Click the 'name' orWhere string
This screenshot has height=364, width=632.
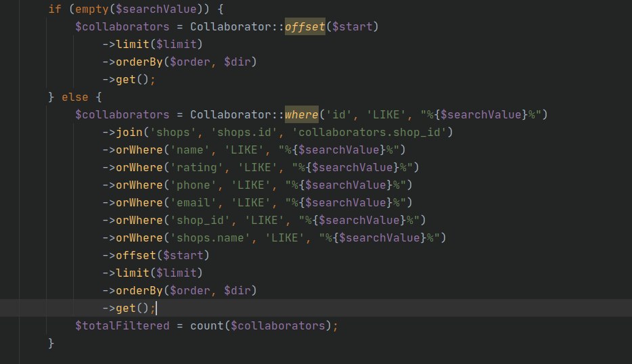[190, 150]
